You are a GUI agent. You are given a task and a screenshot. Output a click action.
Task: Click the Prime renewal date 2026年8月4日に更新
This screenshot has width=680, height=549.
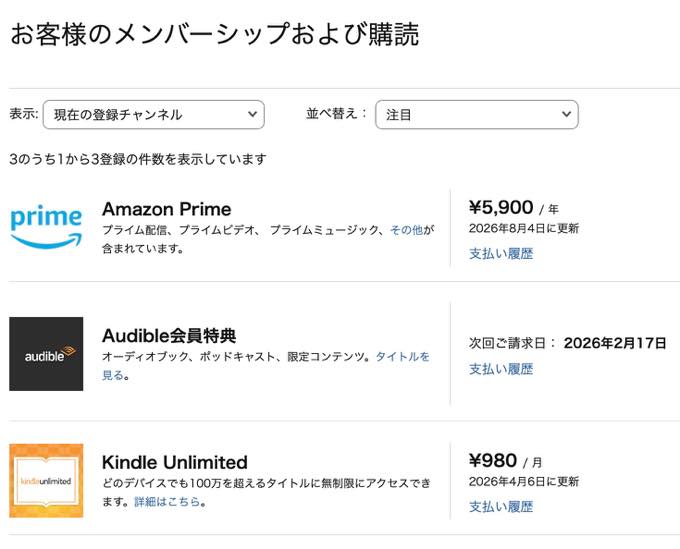coord(524,229)
